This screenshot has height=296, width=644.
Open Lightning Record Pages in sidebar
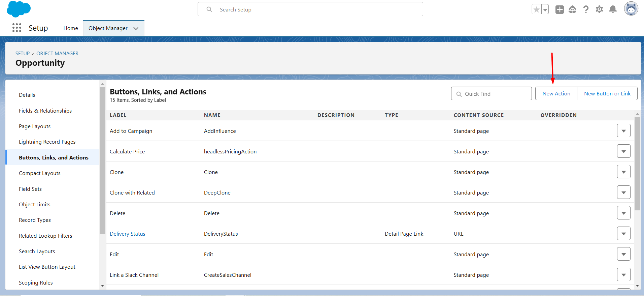pyautogui.click(x=47, y=142)
